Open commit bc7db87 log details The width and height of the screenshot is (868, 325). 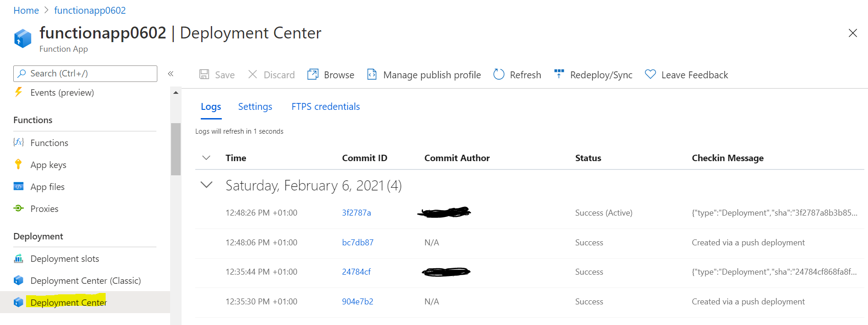tap(358, 243)
